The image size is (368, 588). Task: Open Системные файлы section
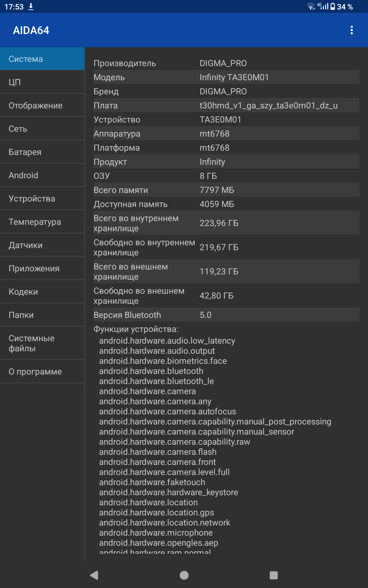click(x=42, y=343)
